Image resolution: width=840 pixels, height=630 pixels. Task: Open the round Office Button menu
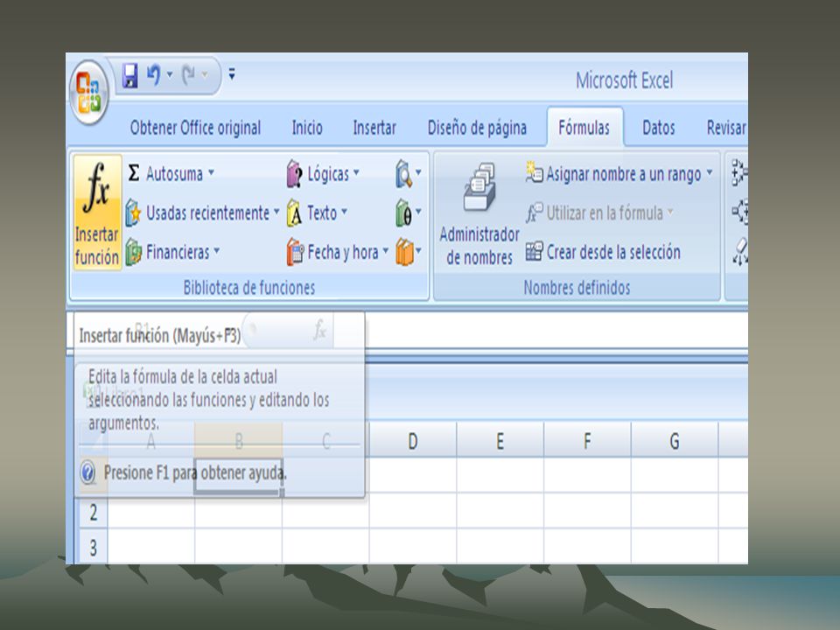point(89,94)
